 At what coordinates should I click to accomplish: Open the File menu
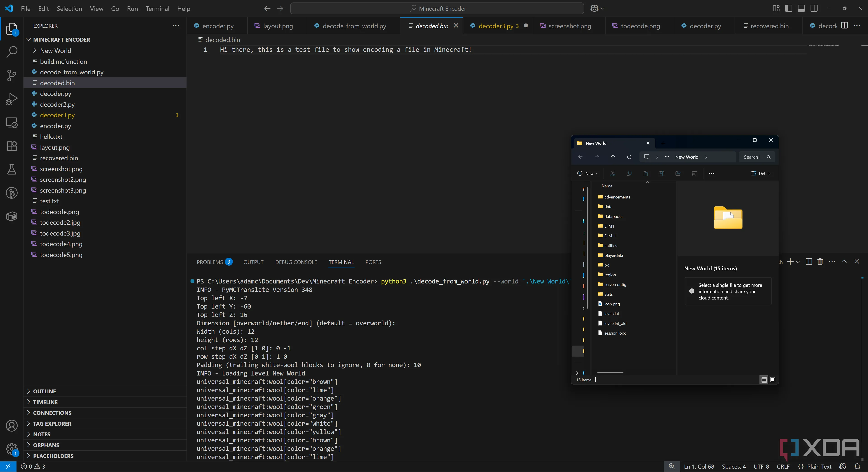coord(26,8)
